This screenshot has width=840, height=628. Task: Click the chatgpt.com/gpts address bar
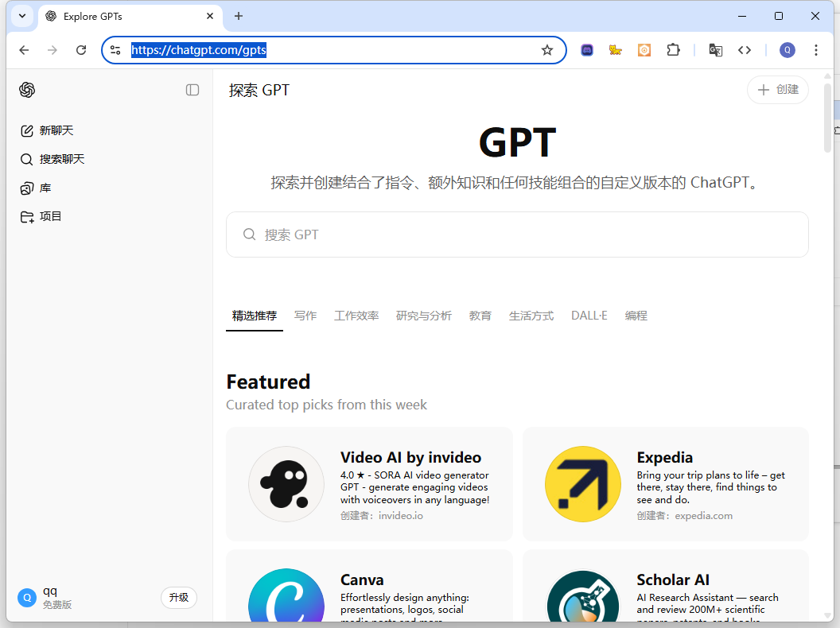[332, 50]
